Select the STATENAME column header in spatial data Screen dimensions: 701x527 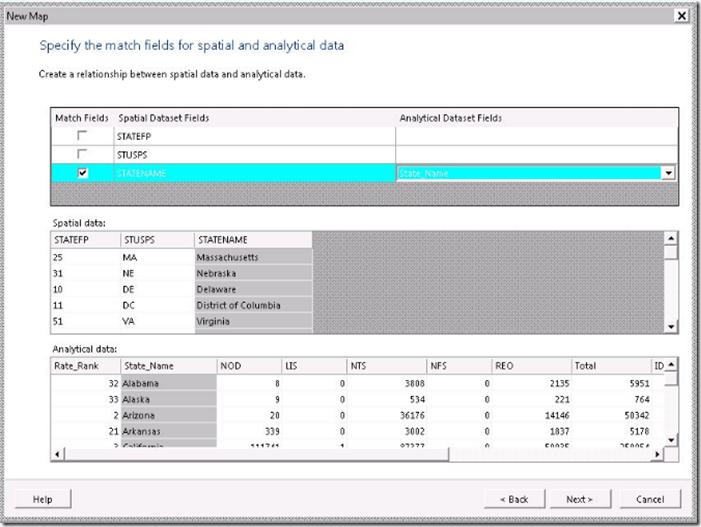tap(253, 240)
